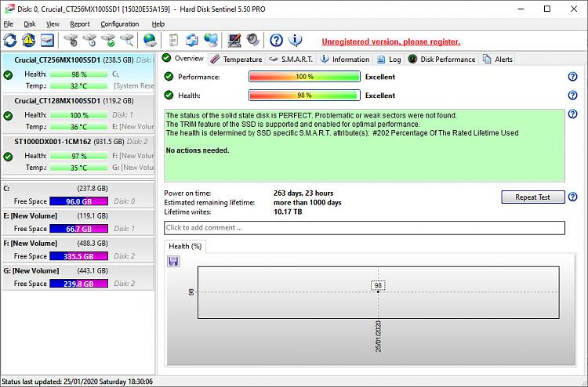Click the refresh disk status toolbar icon
The image size is (588, 387).
(x=10, y=40)
